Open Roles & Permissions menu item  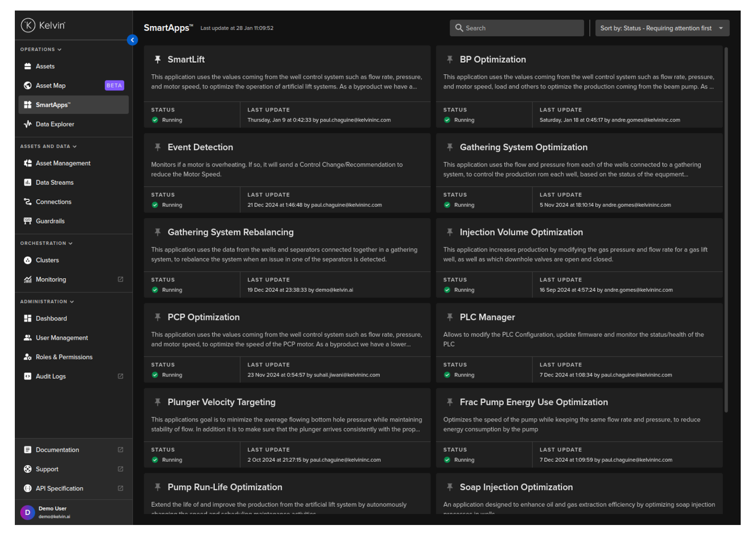[x=64, y=357]
